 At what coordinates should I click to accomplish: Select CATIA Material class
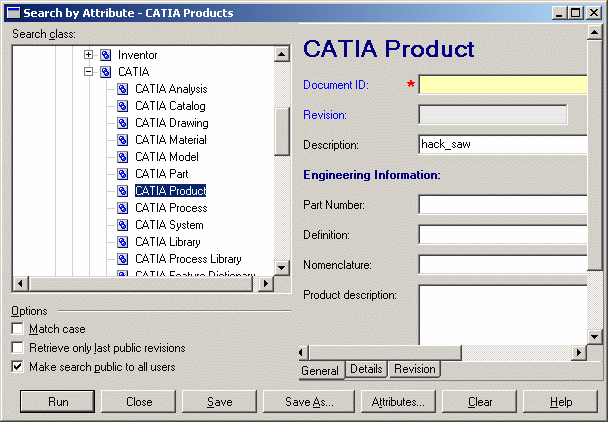point(171,140)
